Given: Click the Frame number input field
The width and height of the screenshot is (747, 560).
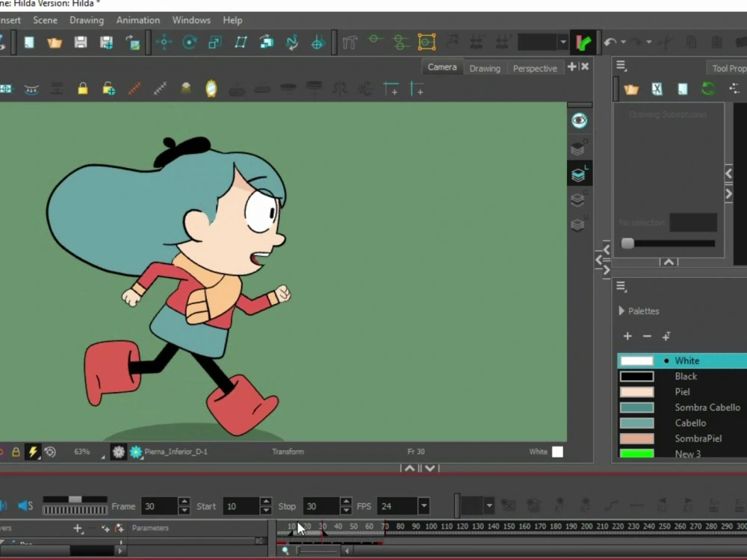Looking at the screenshot, I should tap(159, 505).
